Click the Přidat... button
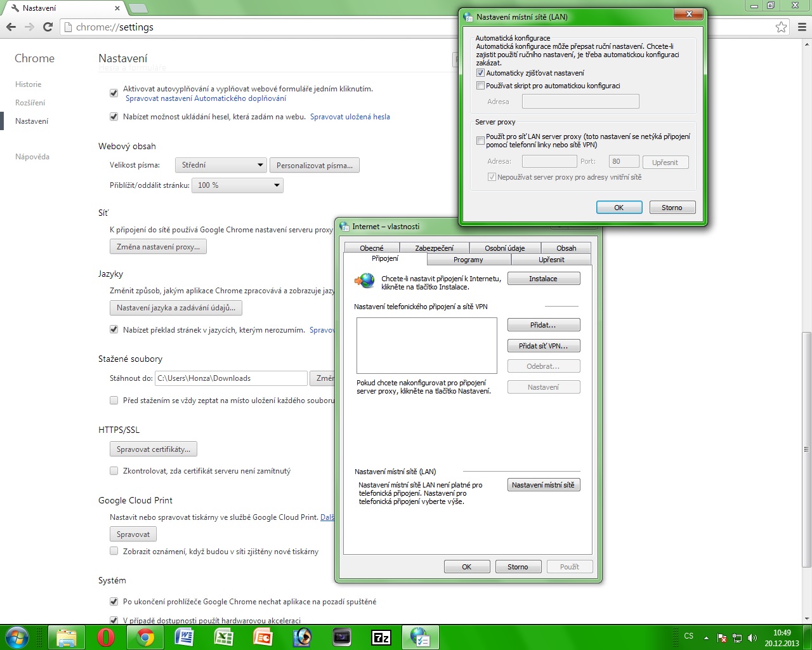 [544, 325]
